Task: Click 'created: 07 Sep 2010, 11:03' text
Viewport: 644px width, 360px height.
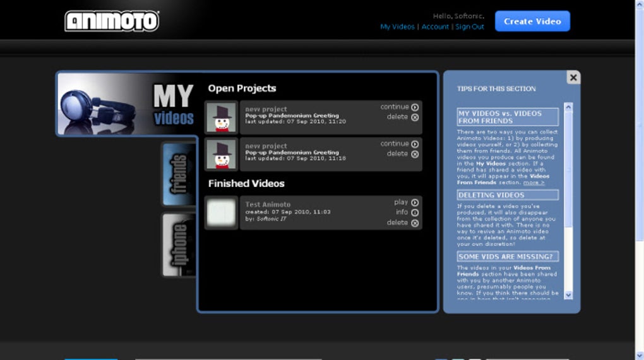Action: tap(288, 212)
